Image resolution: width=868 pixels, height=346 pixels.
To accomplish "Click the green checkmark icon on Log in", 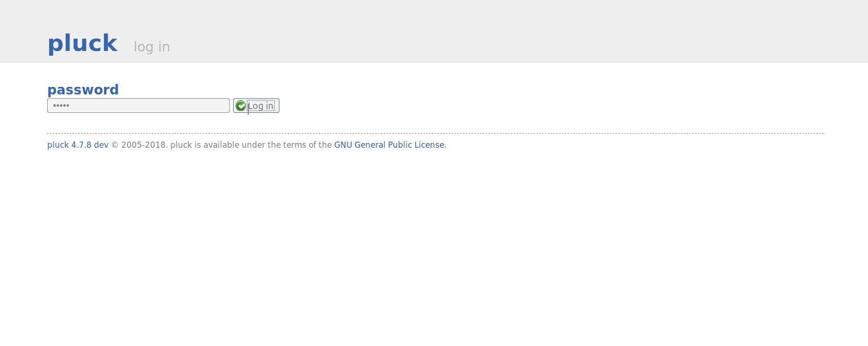I will coord(241,106).
